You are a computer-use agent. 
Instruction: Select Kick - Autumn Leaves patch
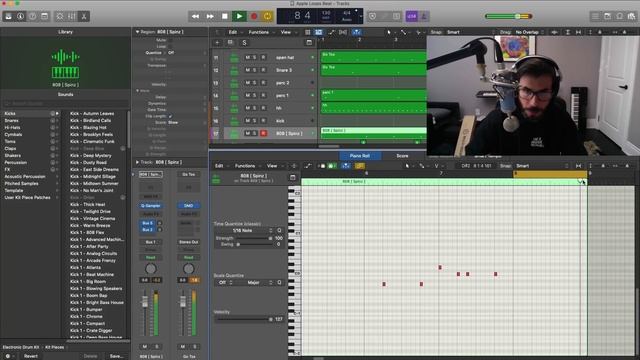(x=92, y=113)
